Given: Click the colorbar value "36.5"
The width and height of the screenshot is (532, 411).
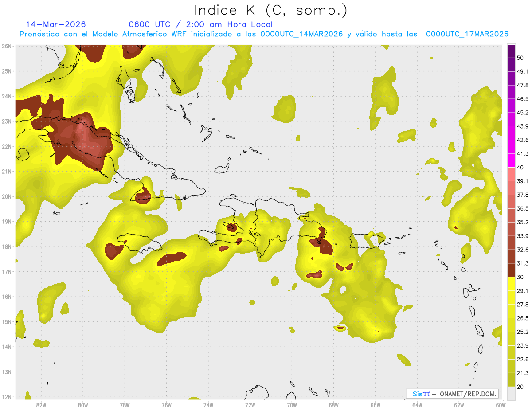Looking at the screenshot, I should [523, 208].
